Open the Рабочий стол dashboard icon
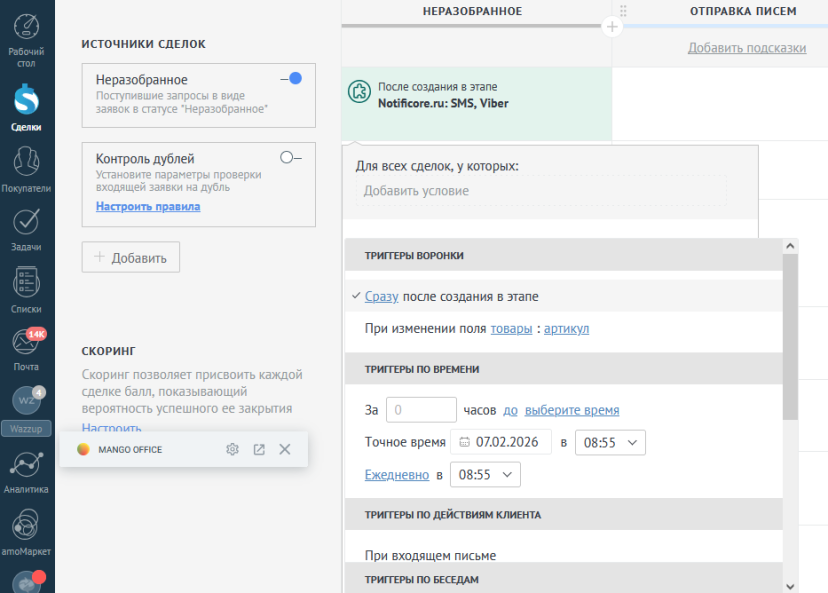Screen dimensions: 828x593 point(26,26)
